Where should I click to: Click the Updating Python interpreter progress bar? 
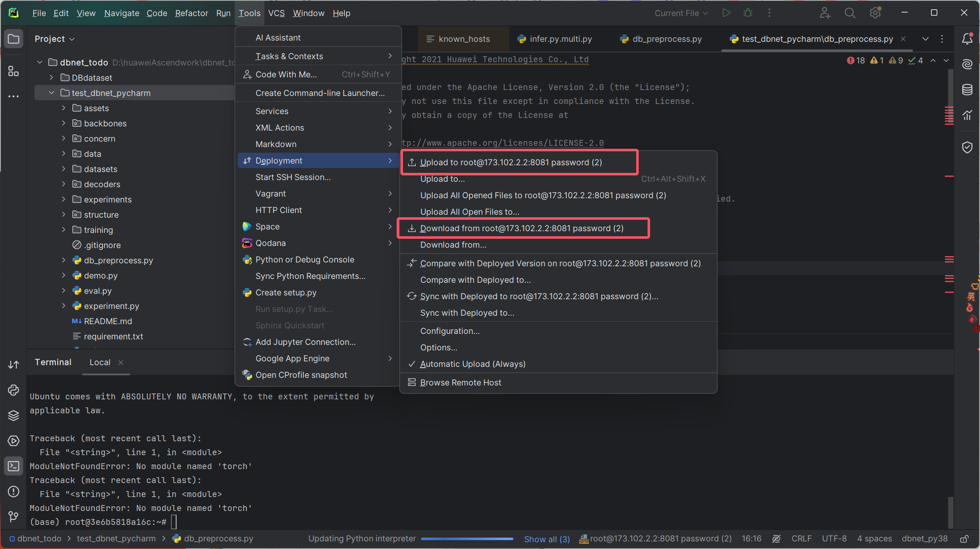467,539
